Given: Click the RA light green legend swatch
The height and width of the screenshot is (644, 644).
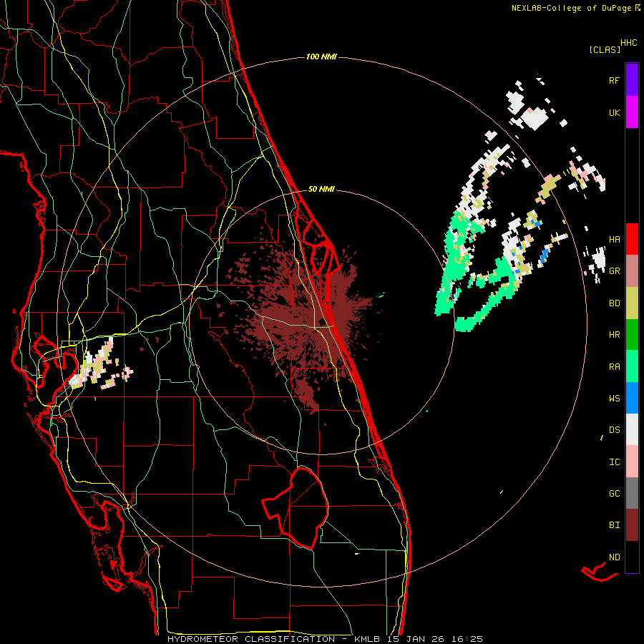Looking at the screenshot, I should click(x=632, y=366).
